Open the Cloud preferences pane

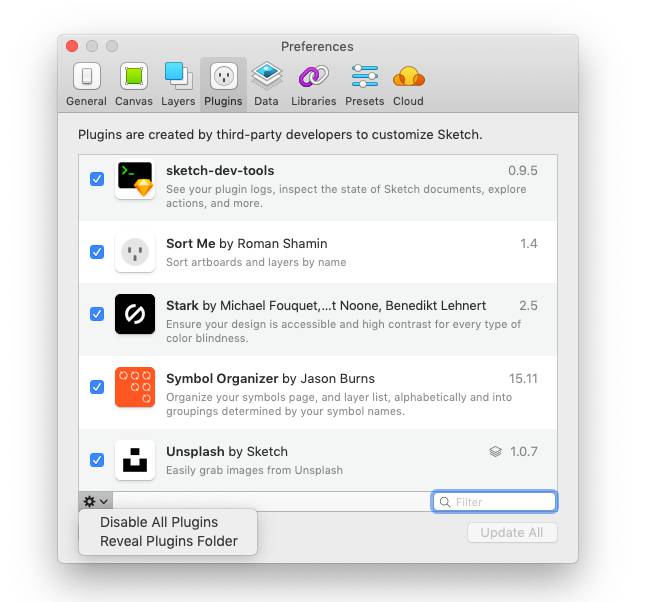pos(408,84)
